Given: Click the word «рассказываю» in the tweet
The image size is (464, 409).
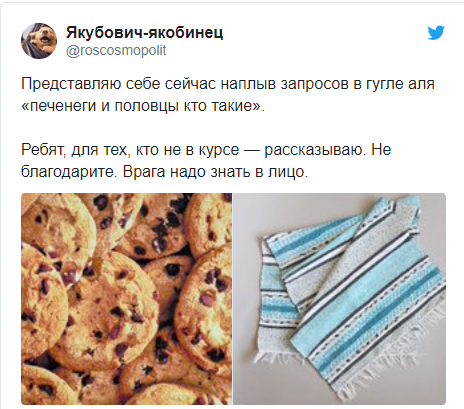Looking at the screenshot, I should (x=313, y=150).
